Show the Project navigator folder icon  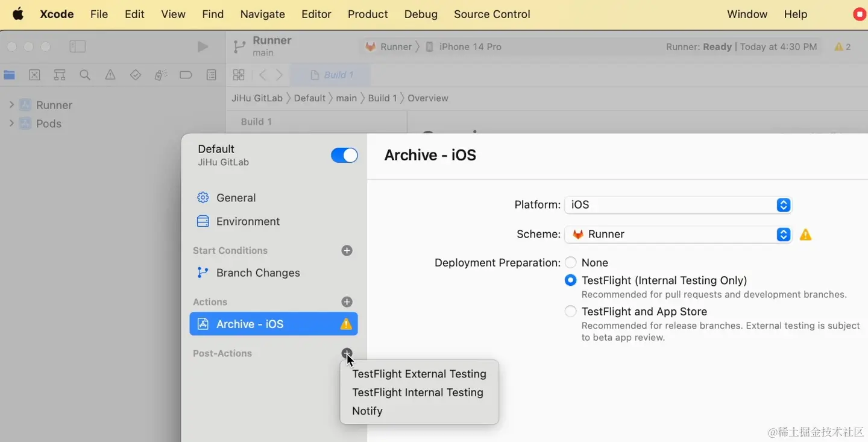tap(10, 75)
